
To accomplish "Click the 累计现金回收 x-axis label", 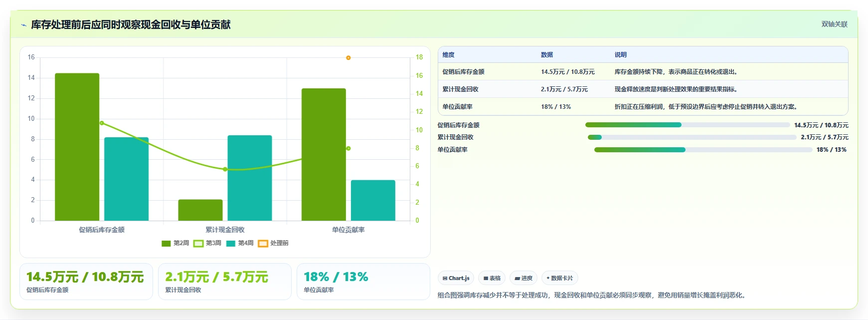I will 225,230.
